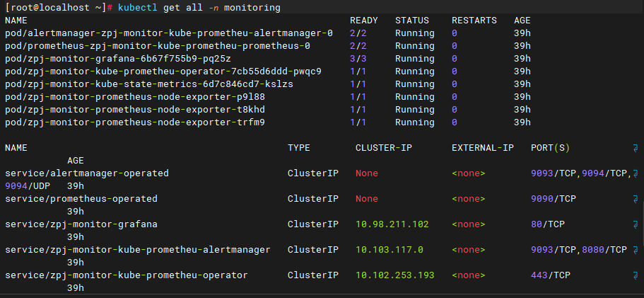The height and width of the screenshot is (298, 644).
Task: Click the service/prometheus-operated name
Action: [81, 199]
